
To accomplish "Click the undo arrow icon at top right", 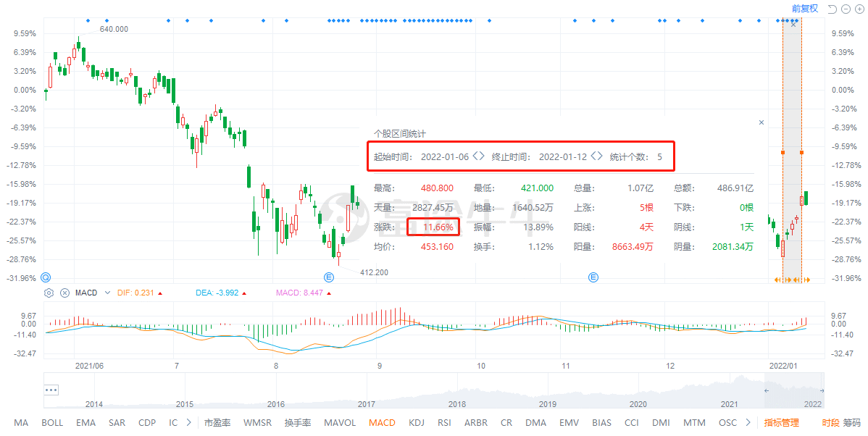I will [x=832, y=9].
